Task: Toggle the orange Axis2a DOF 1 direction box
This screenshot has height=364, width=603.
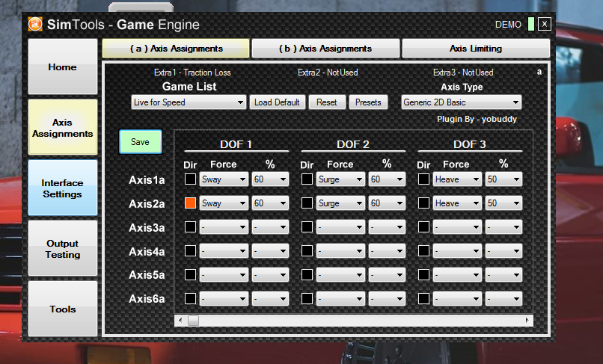Action: (x=190, y=203)
